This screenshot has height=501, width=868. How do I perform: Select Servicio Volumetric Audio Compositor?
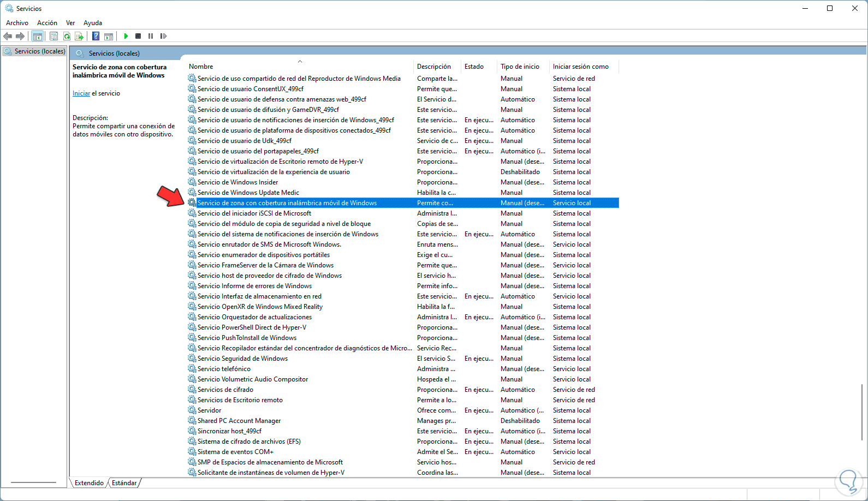click(x=403, y=379)
